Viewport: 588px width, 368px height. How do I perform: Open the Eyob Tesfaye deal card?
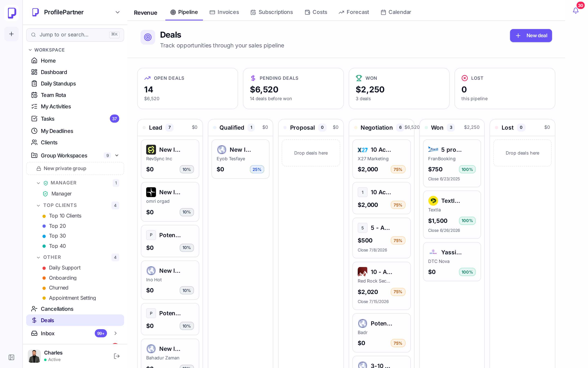pyautogui.click(x=240, y=159)
